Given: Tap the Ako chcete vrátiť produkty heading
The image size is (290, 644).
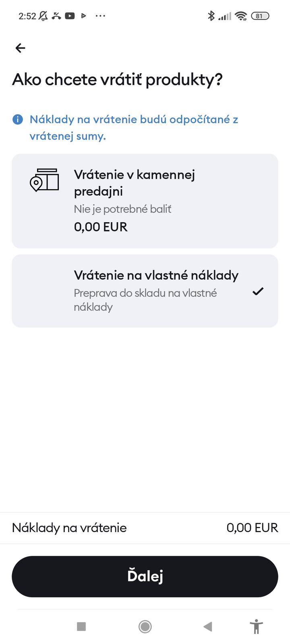Looking at the screenshot, I should [x=117, y=80].
